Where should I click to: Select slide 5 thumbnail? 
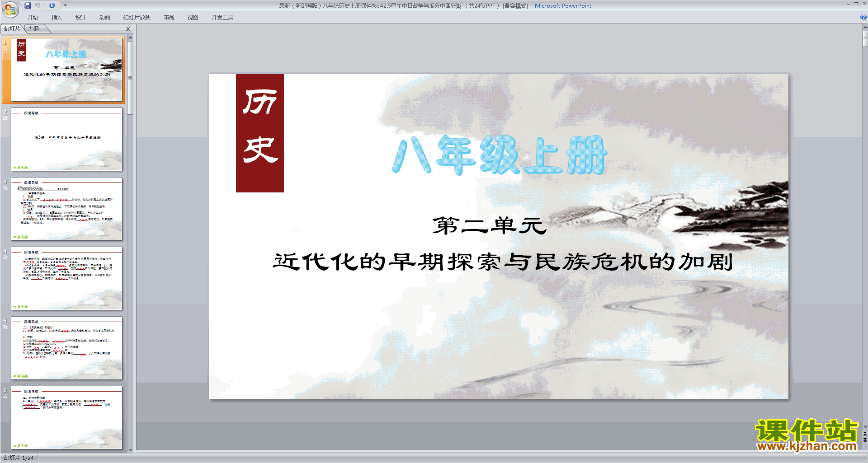click(66, 348)
